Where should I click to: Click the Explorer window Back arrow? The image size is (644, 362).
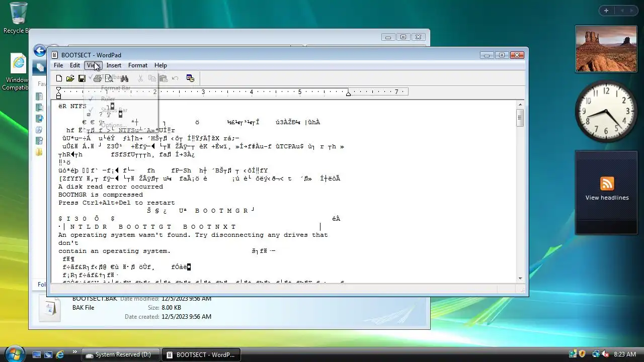[40, 50]
